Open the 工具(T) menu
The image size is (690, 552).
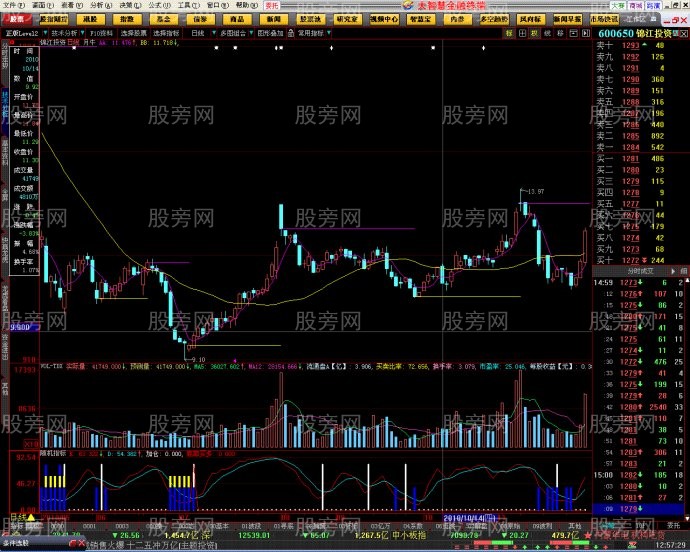pos(188,6)
